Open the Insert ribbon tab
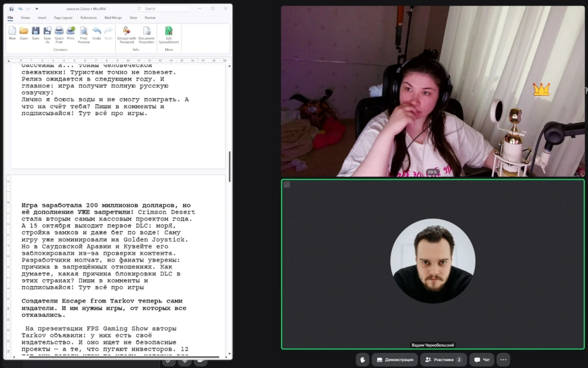The width and height of the screenshot is (588, 368). coord(42,18)
